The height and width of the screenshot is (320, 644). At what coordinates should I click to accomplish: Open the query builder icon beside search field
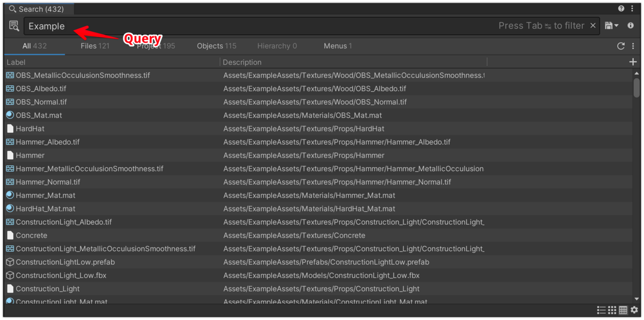tap(13, 25)
